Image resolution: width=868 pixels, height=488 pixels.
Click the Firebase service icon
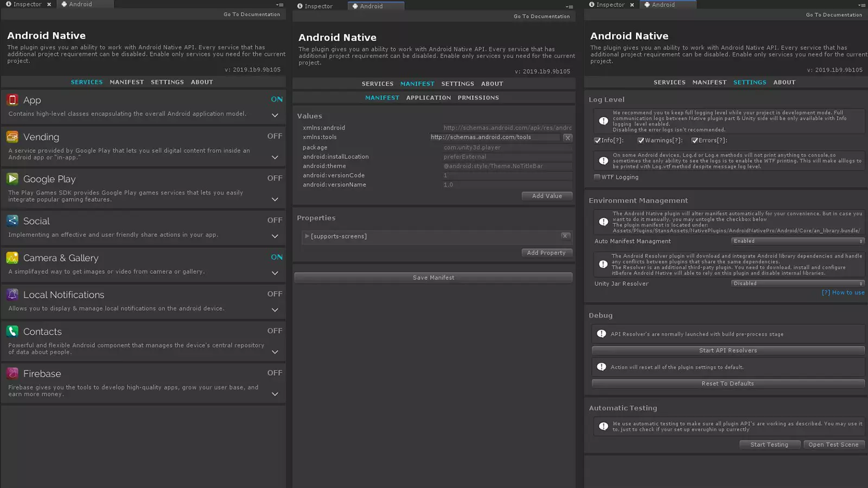12,373
